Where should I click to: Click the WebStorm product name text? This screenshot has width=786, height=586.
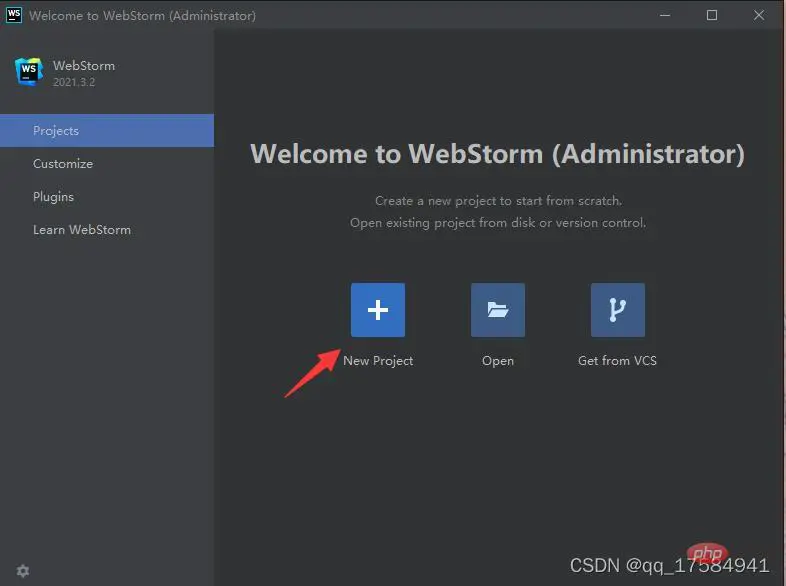coord(84,66)
